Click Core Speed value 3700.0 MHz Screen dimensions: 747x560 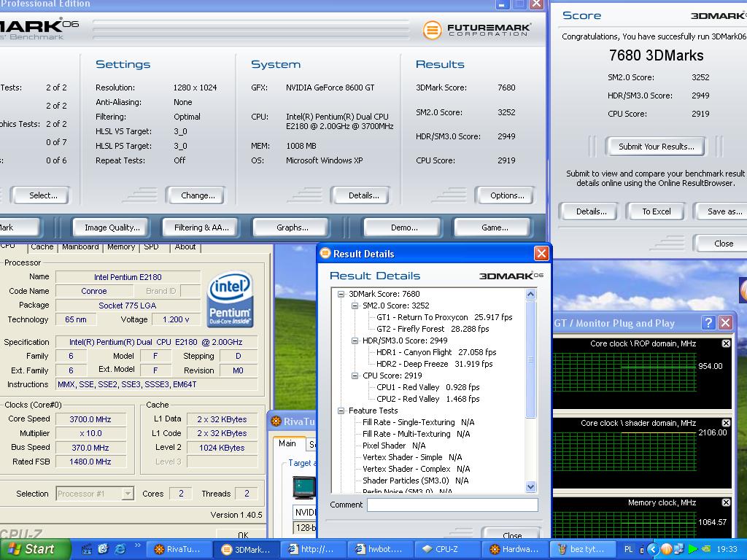(90, 419)
